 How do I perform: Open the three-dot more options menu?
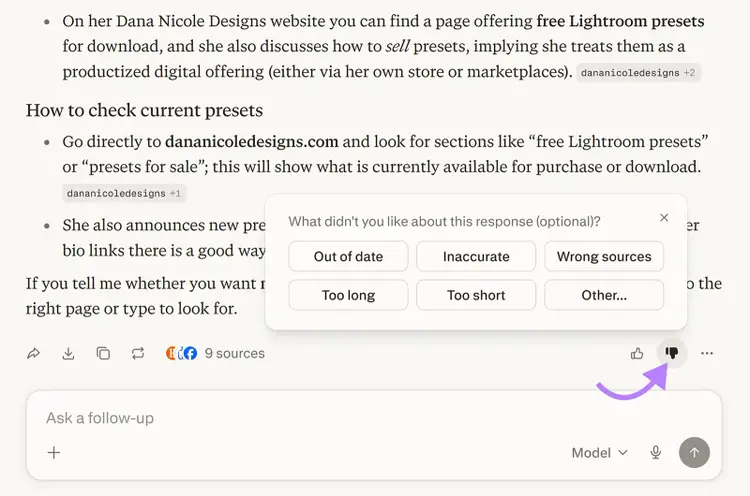pyautogui.click(x=707, y=353)
